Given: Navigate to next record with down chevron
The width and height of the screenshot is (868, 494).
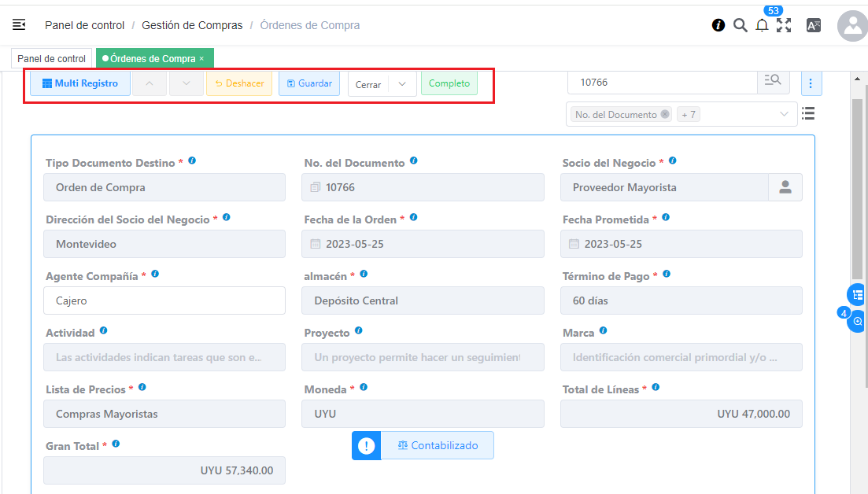Looking at the screenshot, I should point(187,83).
